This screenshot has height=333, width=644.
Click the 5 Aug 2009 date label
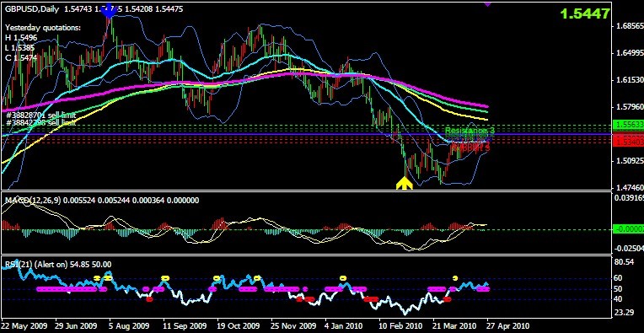(129, 325)
